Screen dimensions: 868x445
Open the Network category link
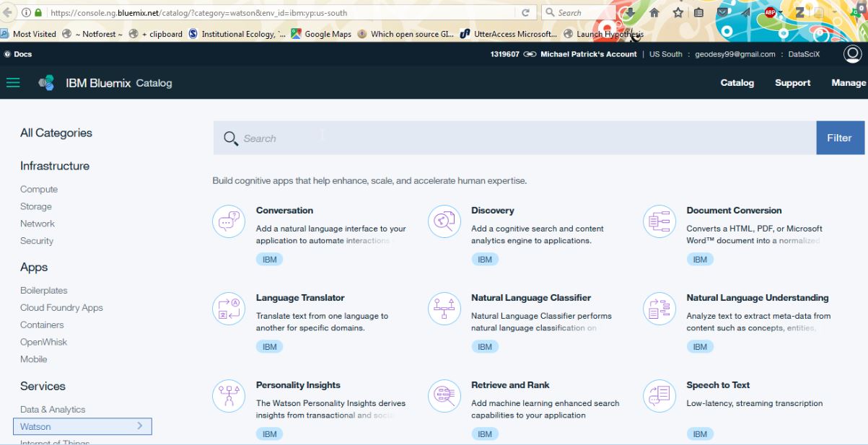pyautogui.click(x=38, y=224)
